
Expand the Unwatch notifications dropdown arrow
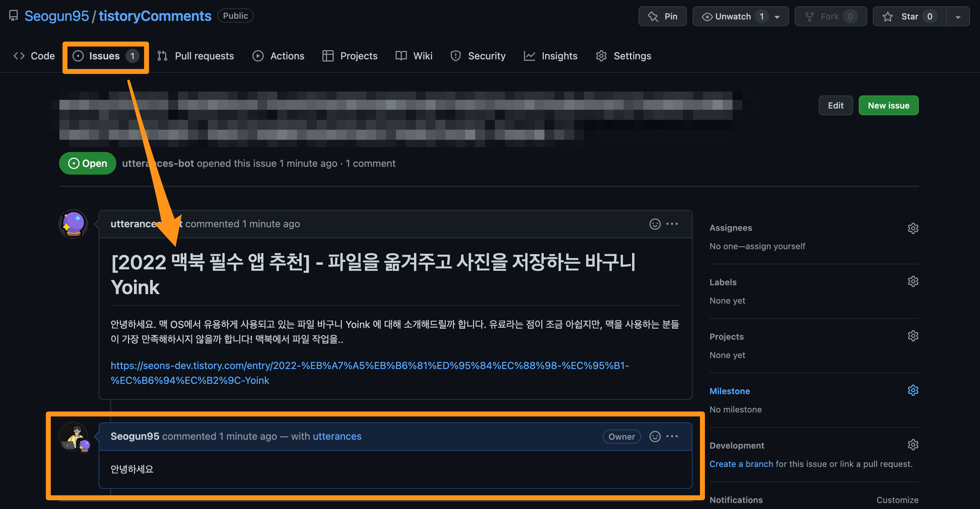coord(777,17)
